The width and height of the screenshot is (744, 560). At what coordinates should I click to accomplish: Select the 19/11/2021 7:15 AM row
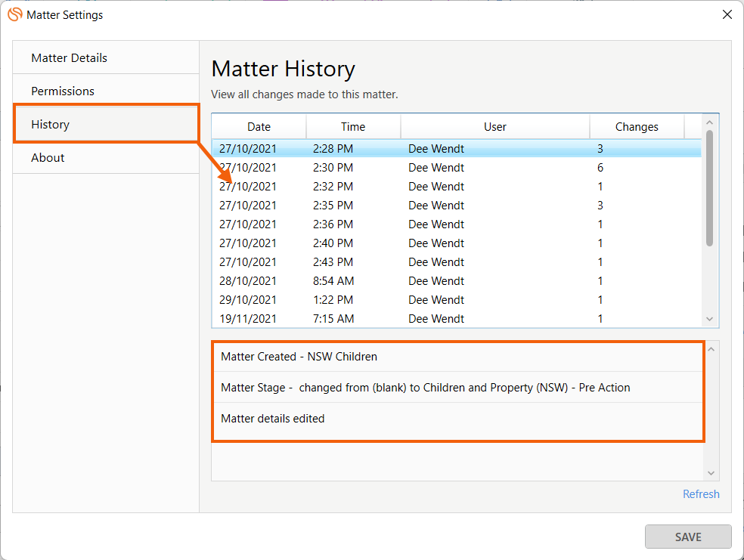[x=457, y=319]
